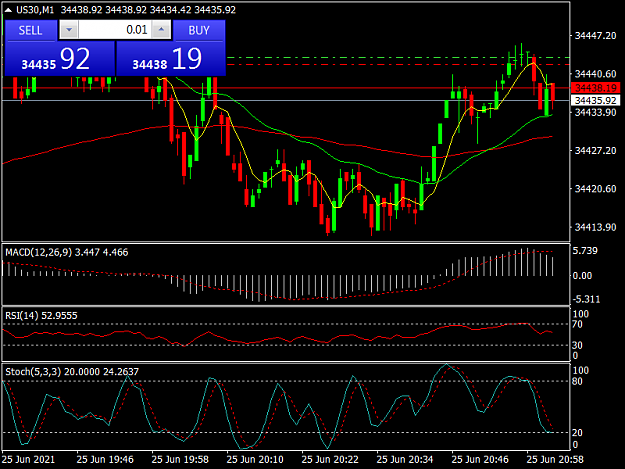Viewport: 625px width, 469px height.
Task: Collapse one-click trading panel triangle
Action: [8, 10]
